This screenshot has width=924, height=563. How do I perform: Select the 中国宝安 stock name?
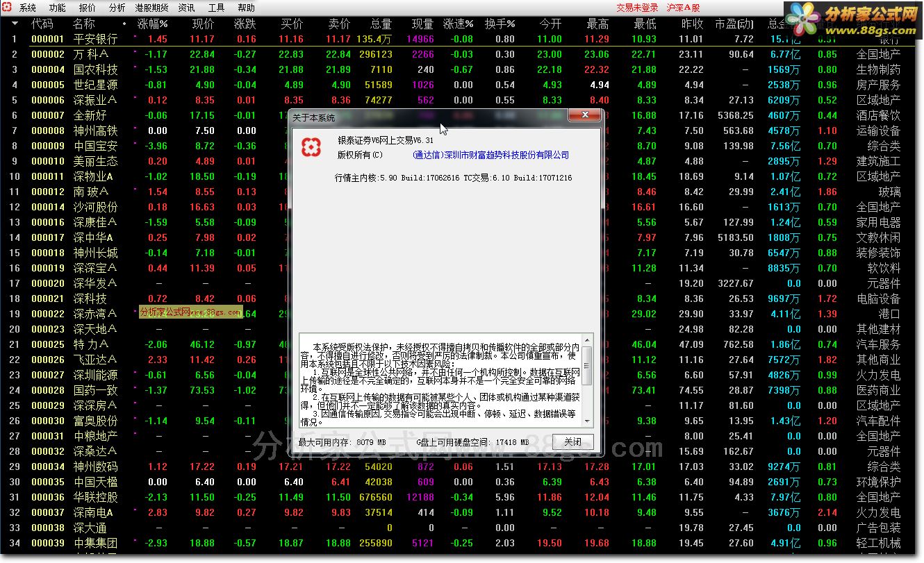pyautogui.click(x=96, y=146)
